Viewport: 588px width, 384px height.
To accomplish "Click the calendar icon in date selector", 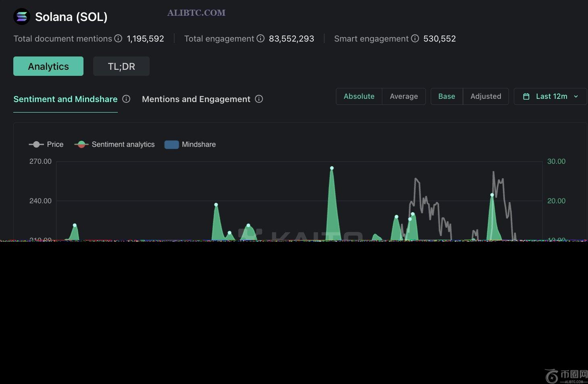I will point(526,96).
